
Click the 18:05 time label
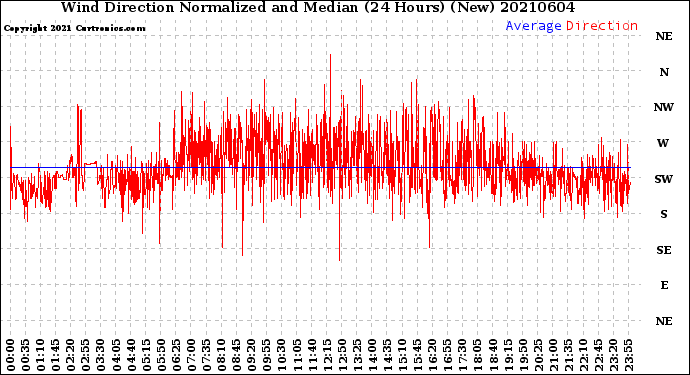coord(477,355)
